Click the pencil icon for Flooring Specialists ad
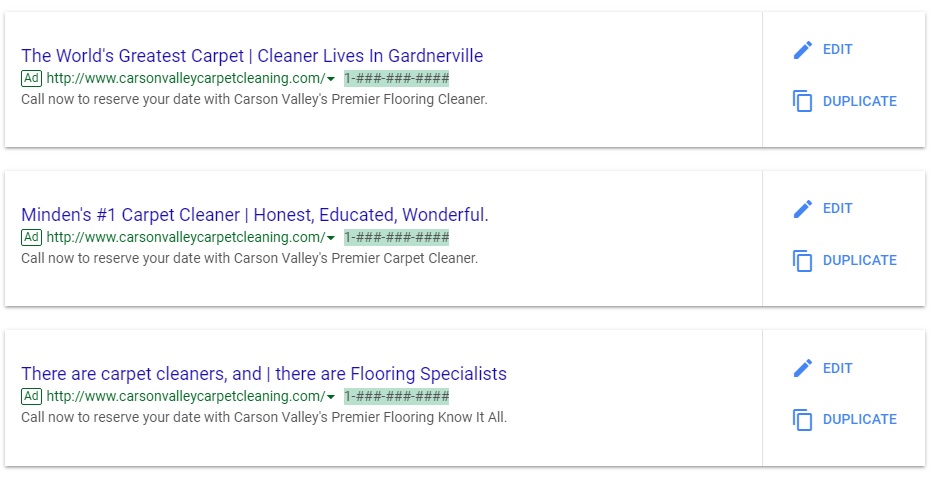This screenshot has width=940, height=482. point(802,368)
